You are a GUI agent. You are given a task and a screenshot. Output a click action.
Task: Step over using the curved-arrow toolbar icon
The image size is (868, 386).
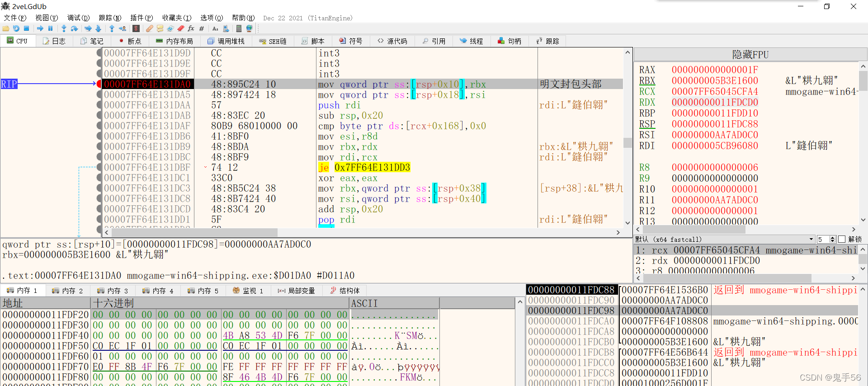75,28
